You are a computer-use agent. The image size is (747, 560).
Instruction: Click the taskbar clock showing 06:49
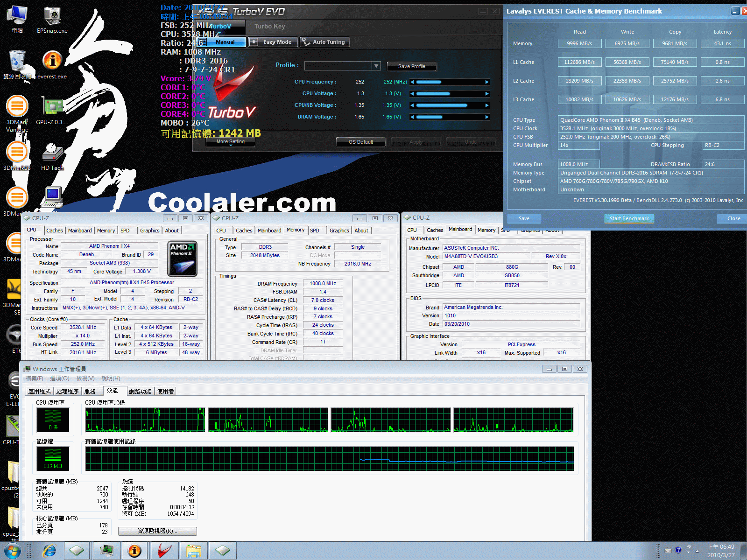click(x=721, y=551)
